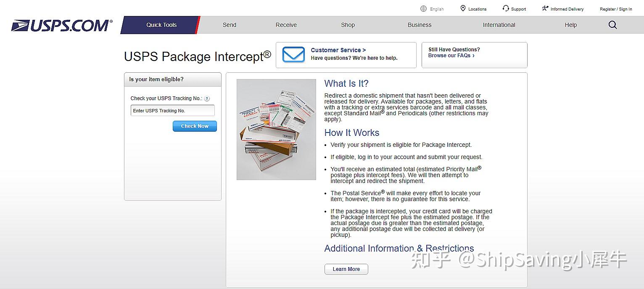This screenshot has height=289, width=644.
Task: Click the Customer Service envelope icon
Action: [x=293, y=55]
